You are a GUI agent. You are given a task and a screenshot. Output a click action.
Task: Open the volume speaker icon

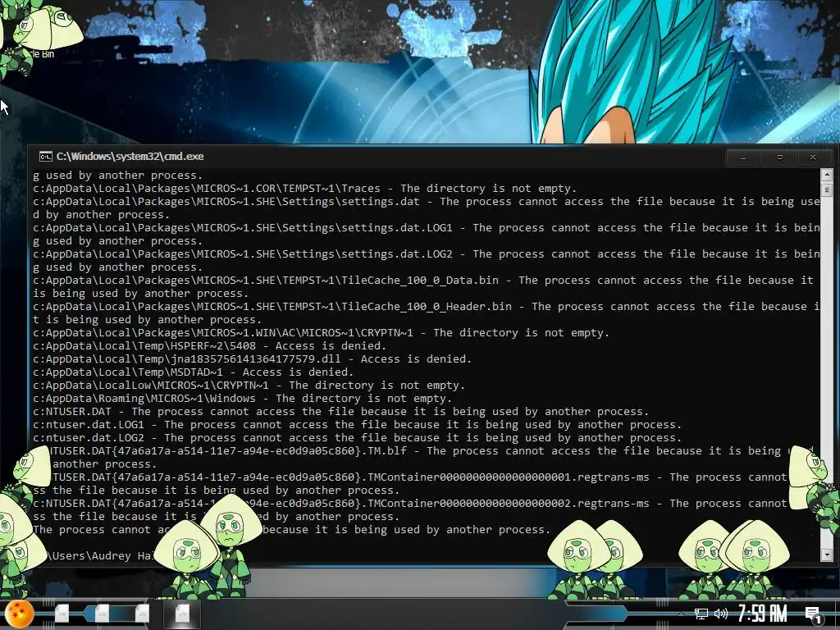pos(720,614)
